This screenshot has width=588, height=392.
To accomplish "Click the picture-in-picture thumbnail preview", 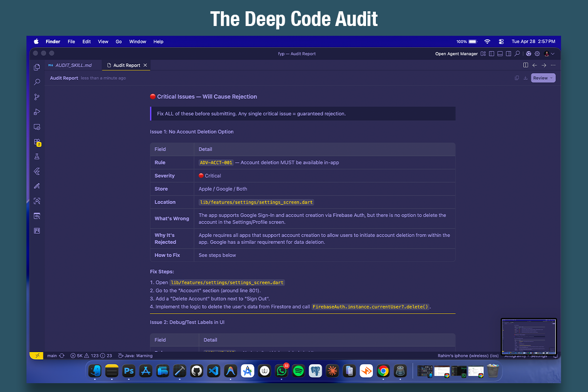I will tap(529, 337).
